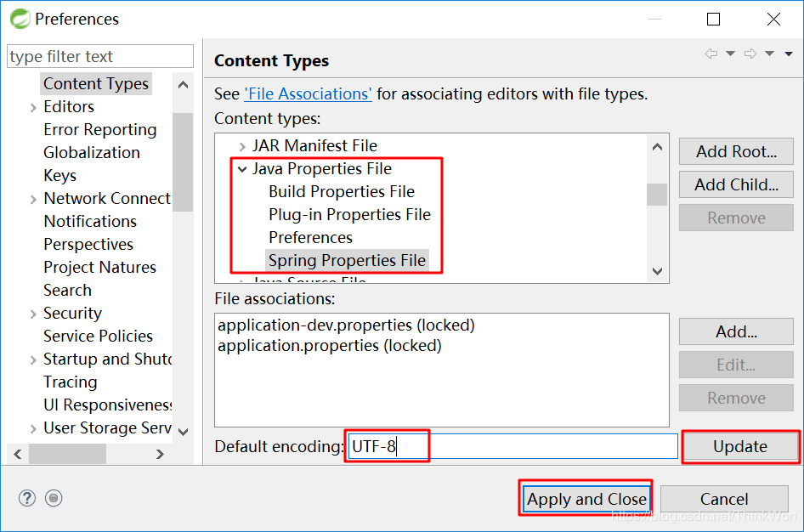The image size is (804, 532).
Task: Open the Tracing preference page
Action: (71, 382)
